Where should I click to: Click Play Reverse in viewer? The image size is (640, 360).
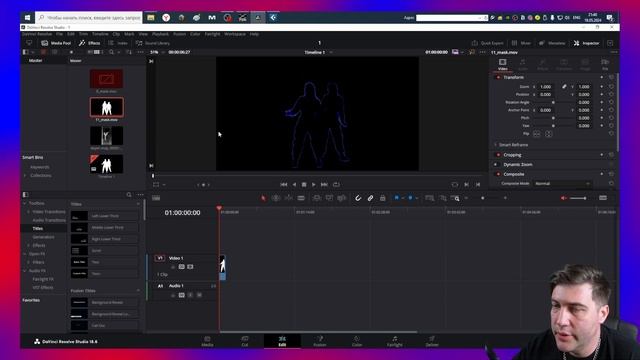tap(294, 184)
